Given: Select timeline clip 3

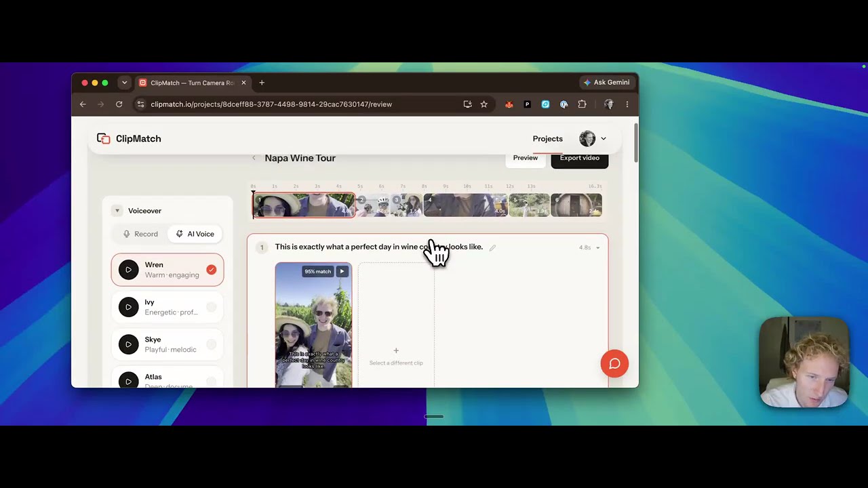Looking at the screenshot, I should (407, 205).
